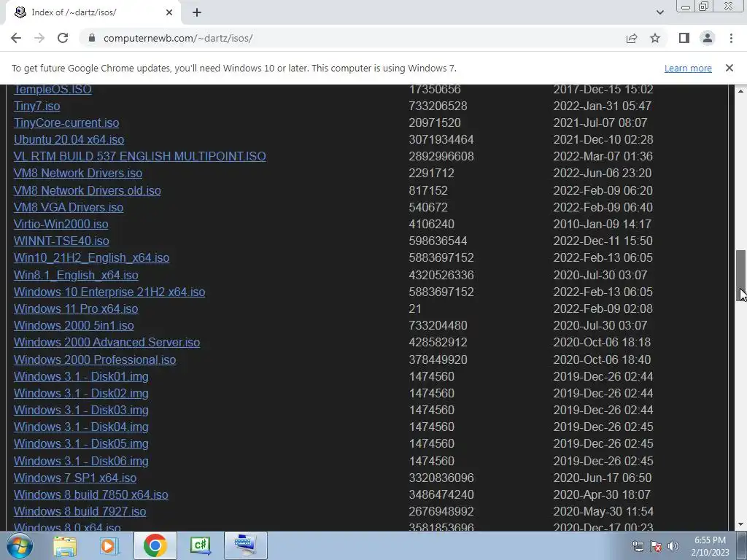Bookmark this page with star
The image size is (747, 560).
click(655, 38)
